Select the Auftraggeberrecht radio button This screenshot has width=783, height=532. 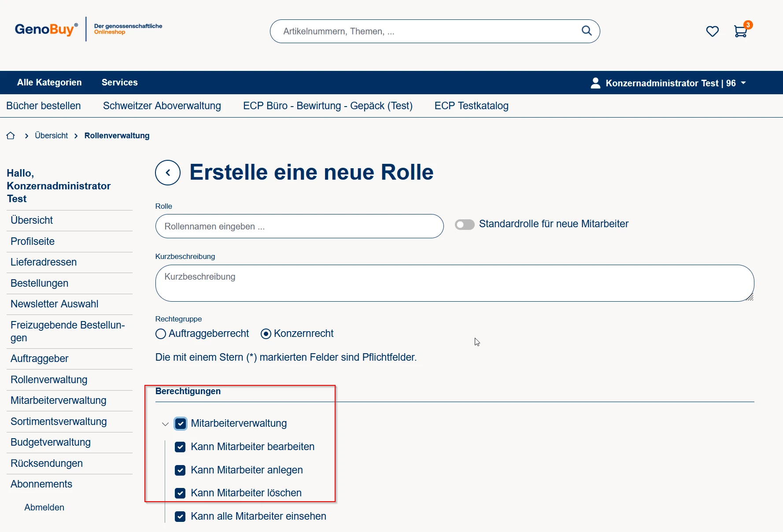coord(161,334)
